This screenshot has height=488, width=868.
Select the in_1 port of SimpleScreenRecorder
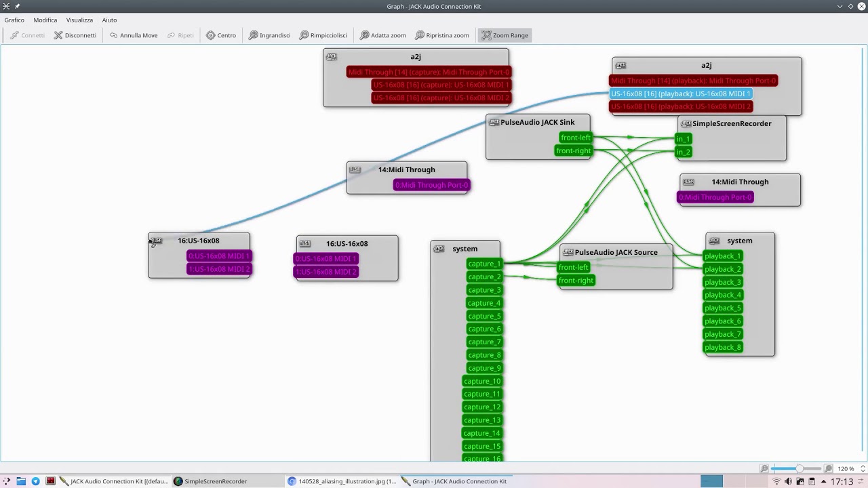[683, 139]
